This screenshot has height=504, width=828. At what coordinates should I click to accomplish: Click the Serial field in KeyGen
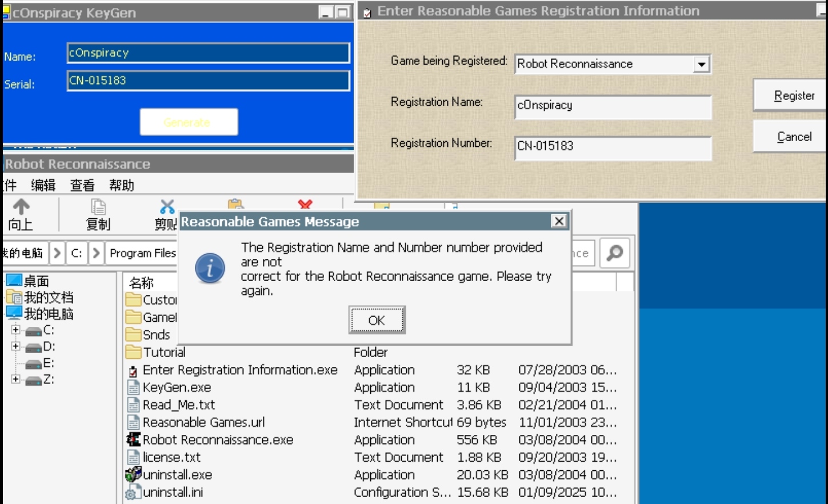pyautogui.click(x=208, y=81)
